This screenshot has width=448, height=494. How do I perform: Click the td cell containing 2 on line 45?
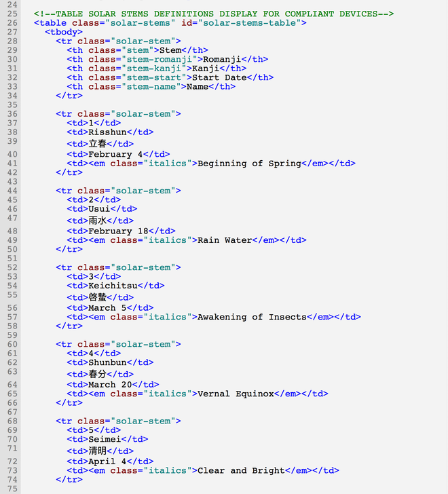[x=94, y=200]
